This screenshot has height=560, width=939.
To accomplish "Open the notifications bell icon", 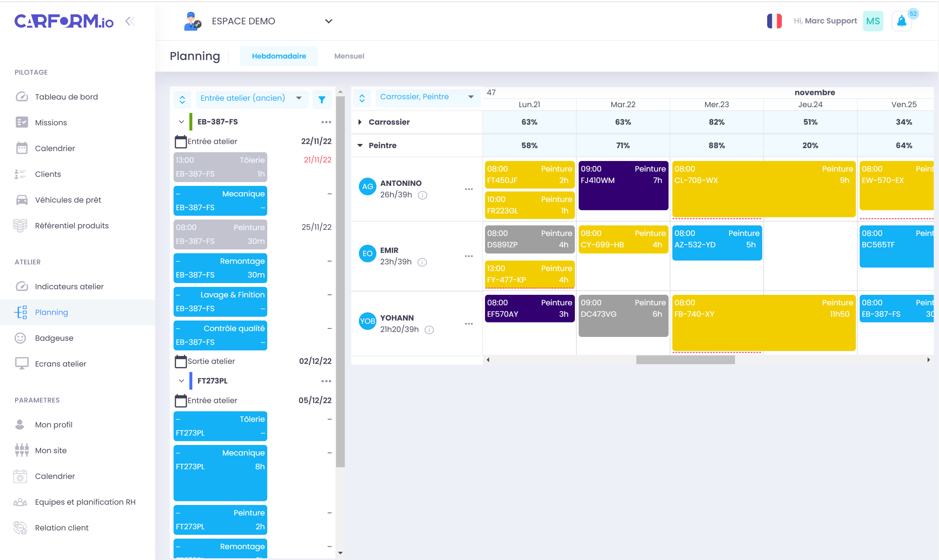I will point(902,21).
